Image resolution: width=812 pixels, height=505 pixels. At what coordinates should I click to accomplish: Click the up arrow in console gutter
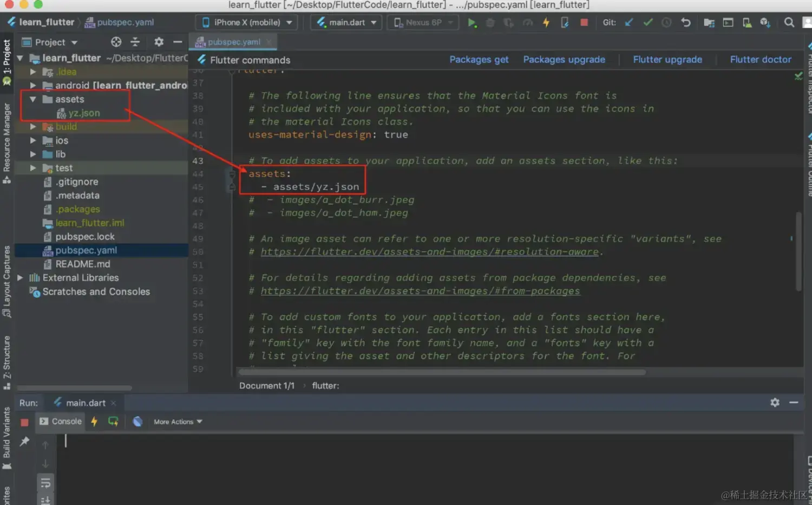(45, 445)
